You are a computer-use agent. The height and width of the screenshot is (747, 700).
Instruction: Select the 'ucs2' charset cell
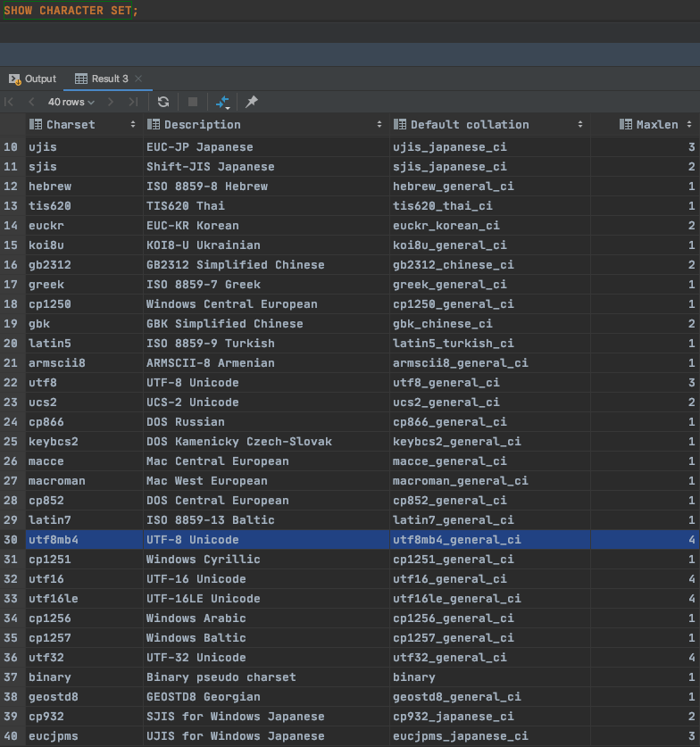[84, 403]
